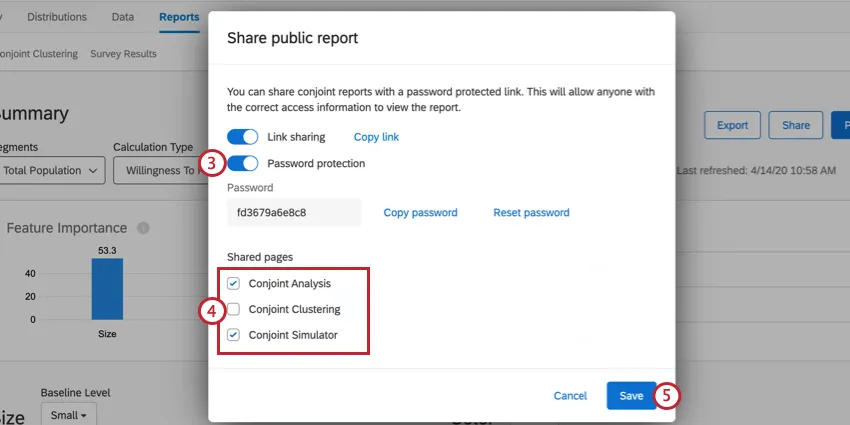Click Reset password link
This screenshot has height=425, width=850.
pos(531,213)
